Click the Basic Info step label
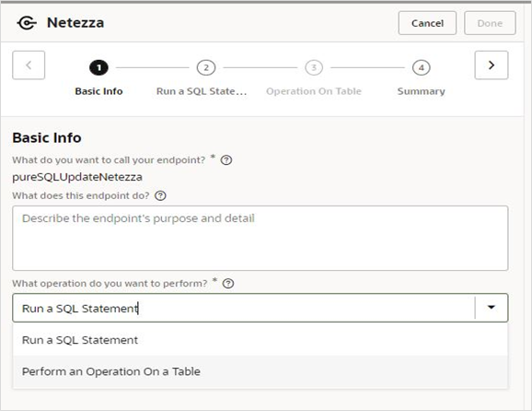 click(98, 91)
